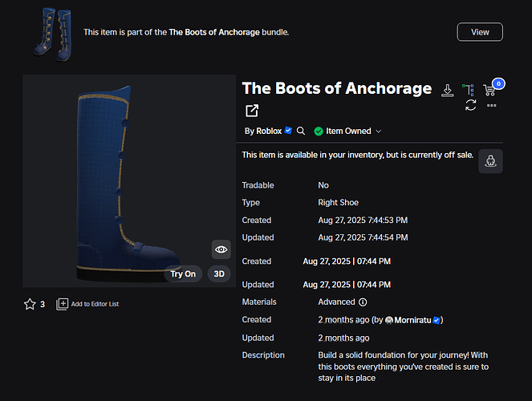This screenshot has width=532, height=401.
Task: Open the shopping cart
Action: pos(491,90)
